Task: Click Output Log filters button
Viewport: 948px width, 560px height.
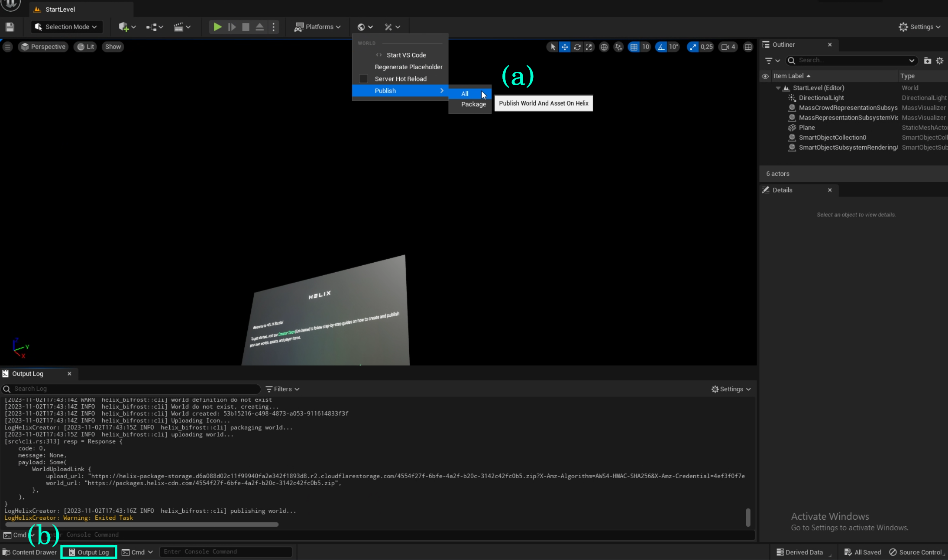Action: (x=282, y=389)
